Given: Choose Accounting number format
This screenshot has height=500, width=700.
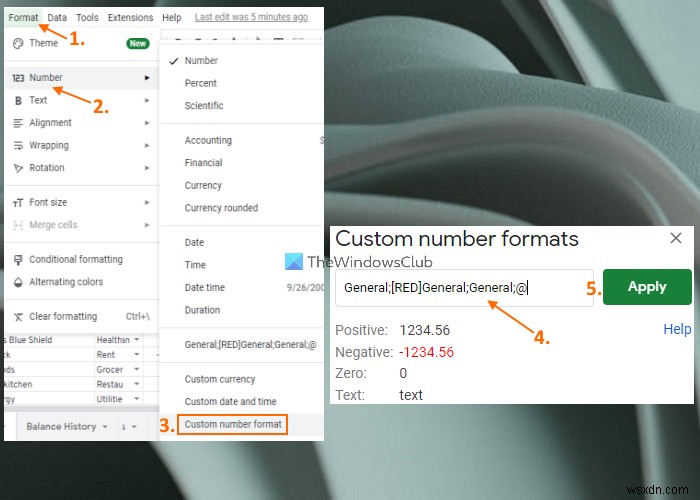Looking at the screenshot, I should 242,141.
